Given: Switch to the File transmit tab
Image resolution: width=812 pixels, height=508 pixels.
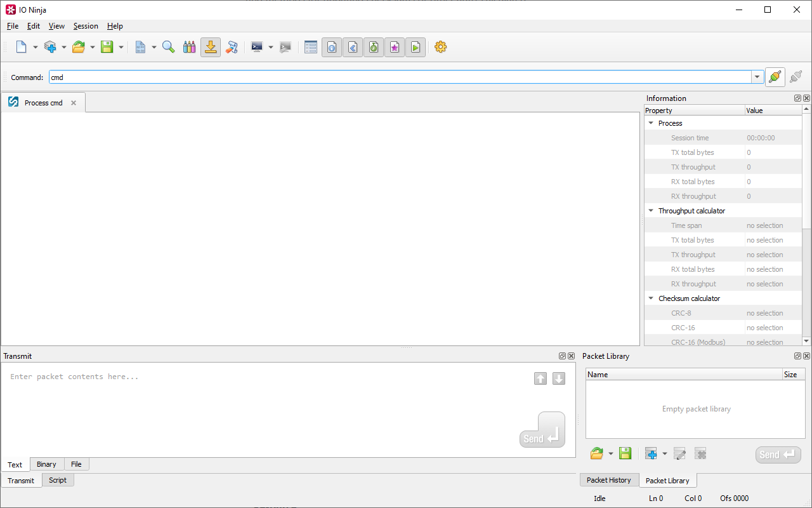Looking at the screenshot, I should click(76, 464).
